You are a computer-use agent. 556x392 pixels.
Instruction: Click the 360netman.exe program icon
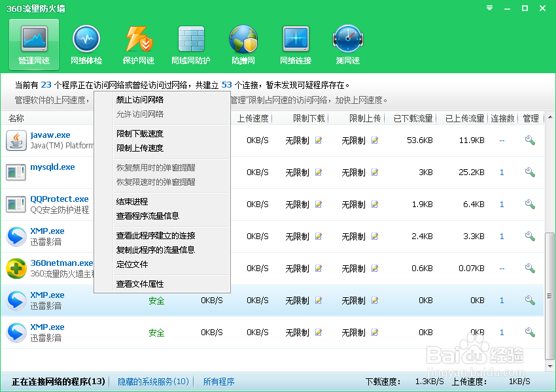16,269
